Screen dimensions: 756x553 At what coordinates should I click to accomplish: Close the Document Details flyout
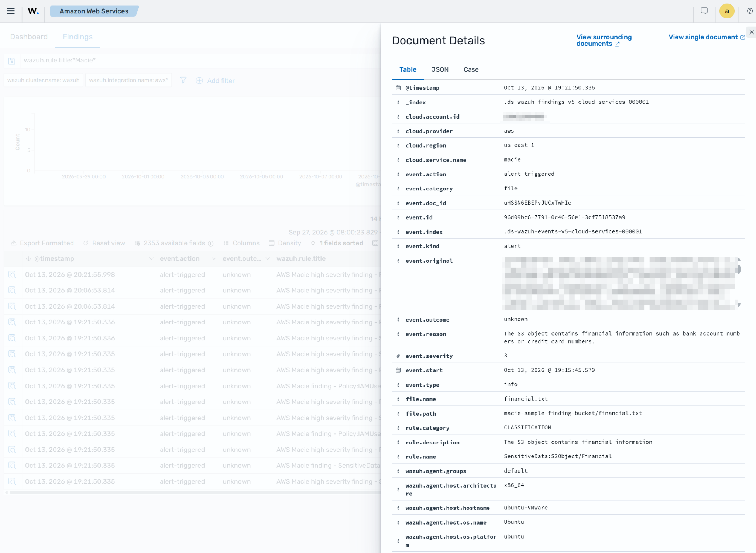click(x=751, y=32)
